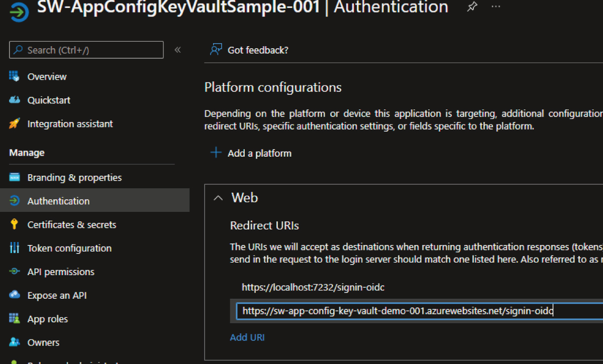Click the Search (Ctrl+/) field
Screen dimensions: 603x364
click(x=86, y=50)
